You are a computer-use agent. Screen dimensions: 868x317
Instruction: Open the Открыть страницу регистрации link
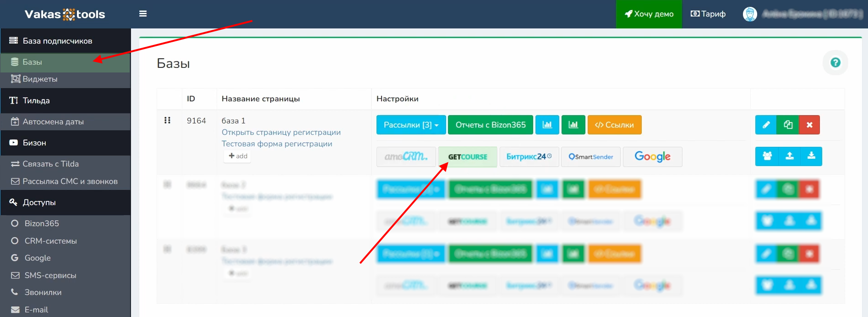[x=281, y=132]
